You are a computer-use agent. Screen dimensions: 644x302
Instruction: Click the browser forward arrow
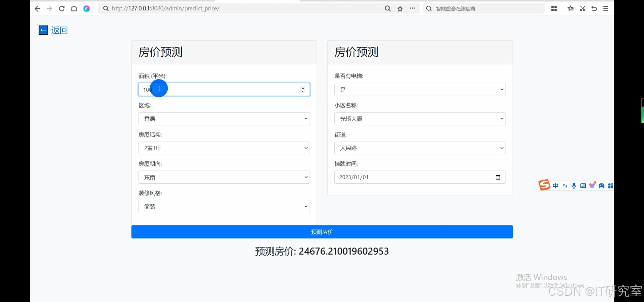(50, 9)
